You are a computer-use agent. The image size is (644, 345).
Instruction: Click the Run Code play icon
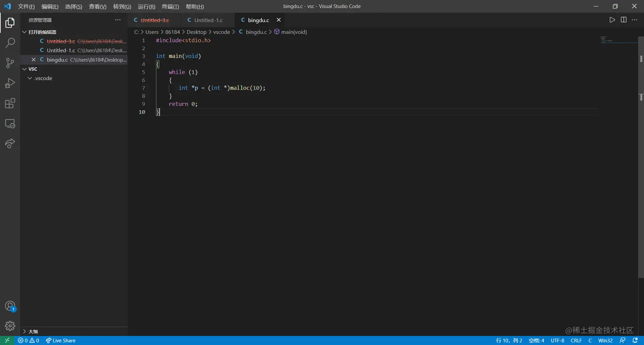tap(612, 20)
